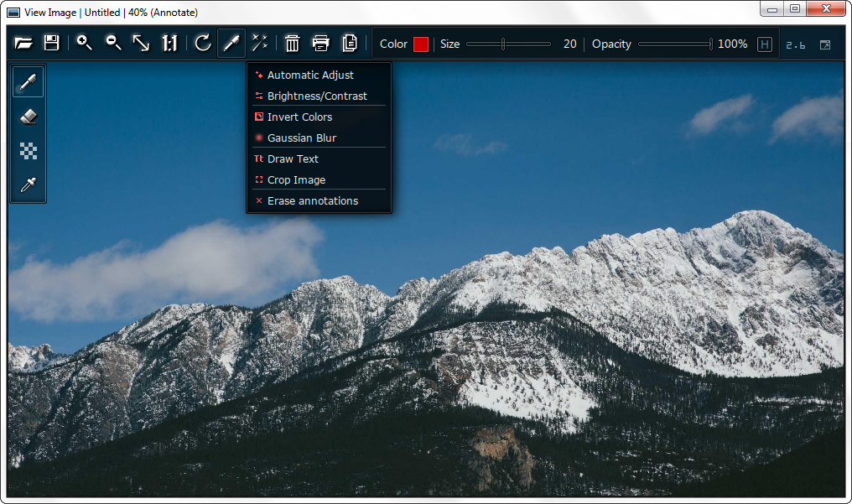This screenshot has height=504, width=852.
Task: Select the Eraser tool in the side panel
Action: (29, 117)
